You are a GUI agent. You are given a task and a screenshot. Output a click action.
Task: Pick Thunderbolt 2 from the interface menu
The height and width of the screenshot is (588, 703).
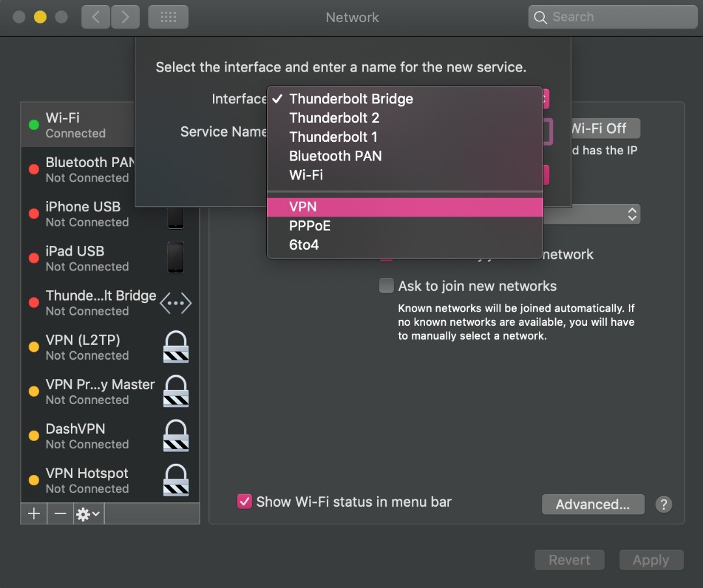[x=334, y=118]
